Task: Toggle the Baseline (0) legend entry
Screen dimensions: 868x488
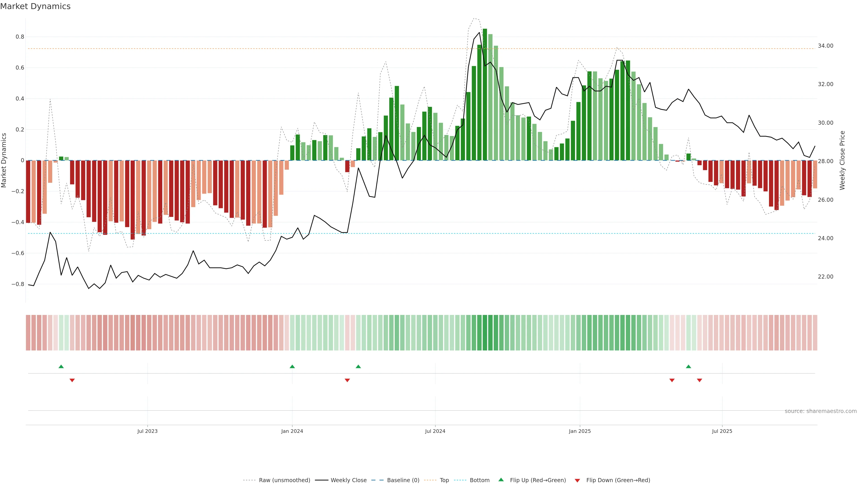Action: click(403, 480)
